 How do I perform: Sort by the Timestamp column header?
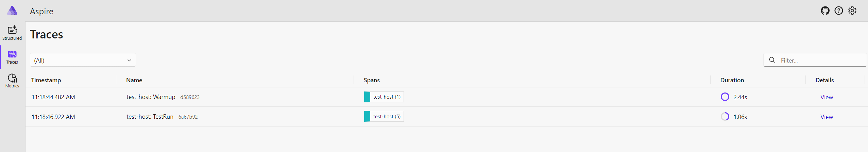click(x=46, y=80)
